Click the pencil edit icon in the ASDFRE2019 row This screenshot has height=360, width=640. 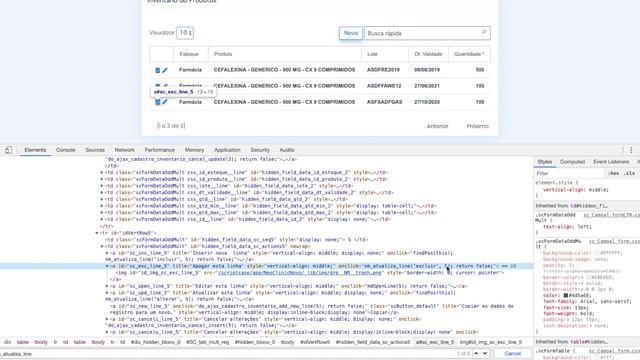(x=165, y=70)
